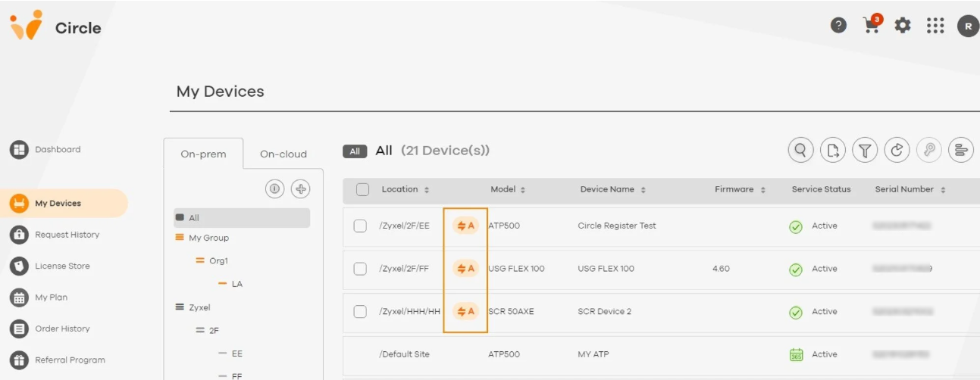
Task: Click the refresh/rerun circular arrow icon
Action: 897,150
